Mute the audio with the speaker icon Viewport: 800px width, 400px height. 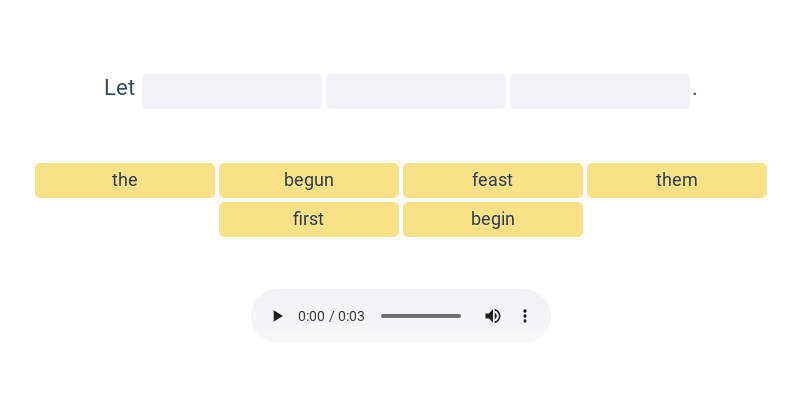493,316
